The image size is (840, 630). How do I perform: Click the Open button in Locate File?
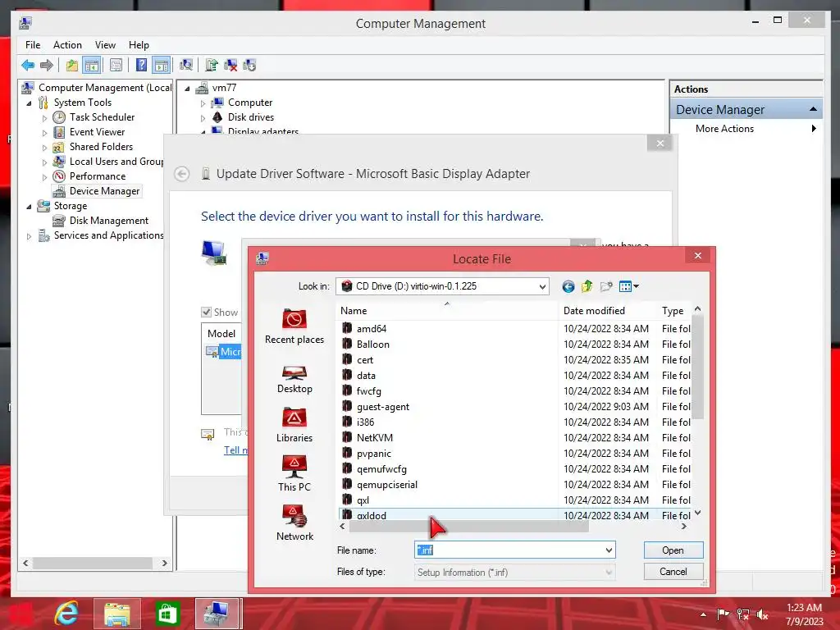click(673, 550)
